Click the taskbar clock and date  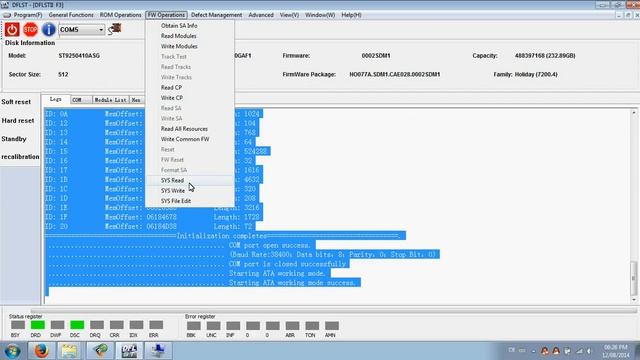click(616, 351)
